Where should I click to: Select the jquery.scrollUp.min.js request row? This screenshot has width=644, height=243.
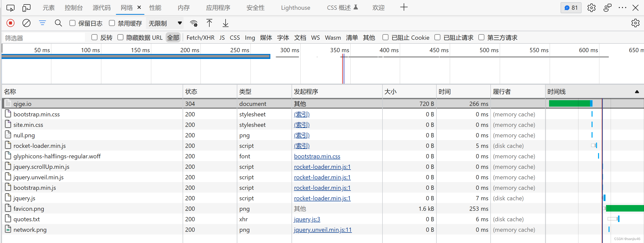tap(322, 167)
